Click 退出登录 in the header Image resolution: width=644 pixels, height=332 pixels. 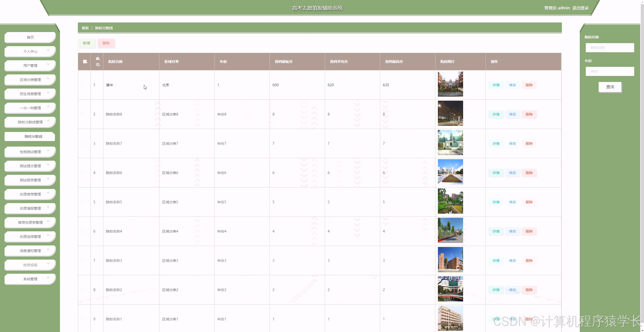(580, 8)
